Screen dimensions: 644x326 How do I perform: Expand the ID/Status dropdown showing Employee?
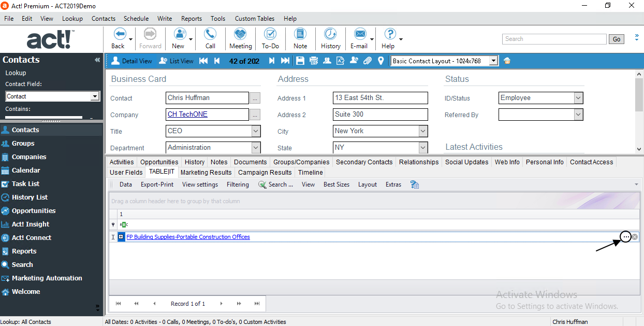click(579, 97)
